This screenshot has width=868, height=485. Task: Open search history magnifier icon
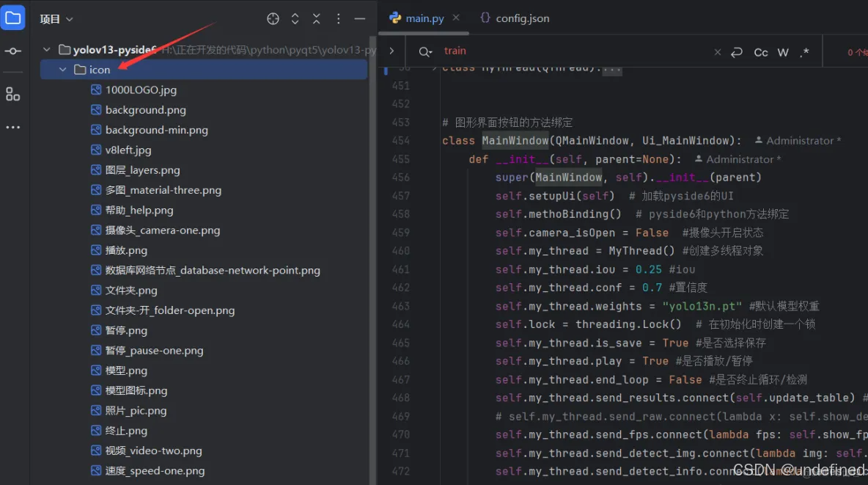coord(425,51)
